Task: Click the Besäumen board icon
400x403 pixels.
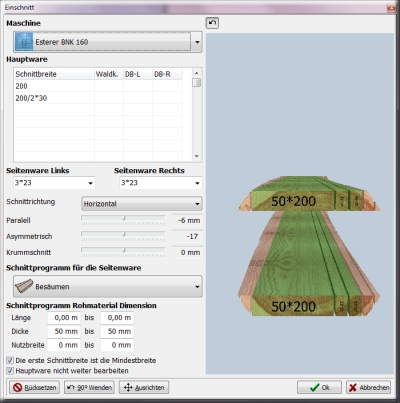Action: 24,286
